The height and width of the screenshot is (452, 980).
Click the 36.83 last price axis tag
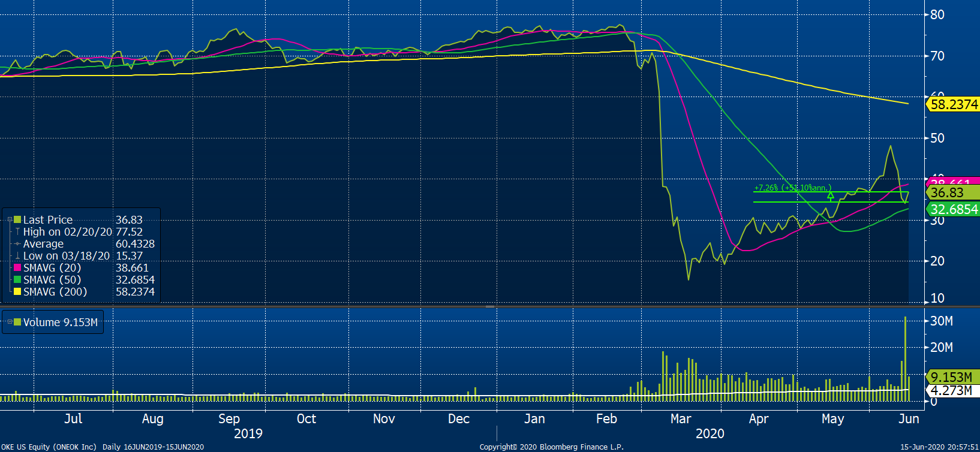pyautogui.click(x=948, y=192)
